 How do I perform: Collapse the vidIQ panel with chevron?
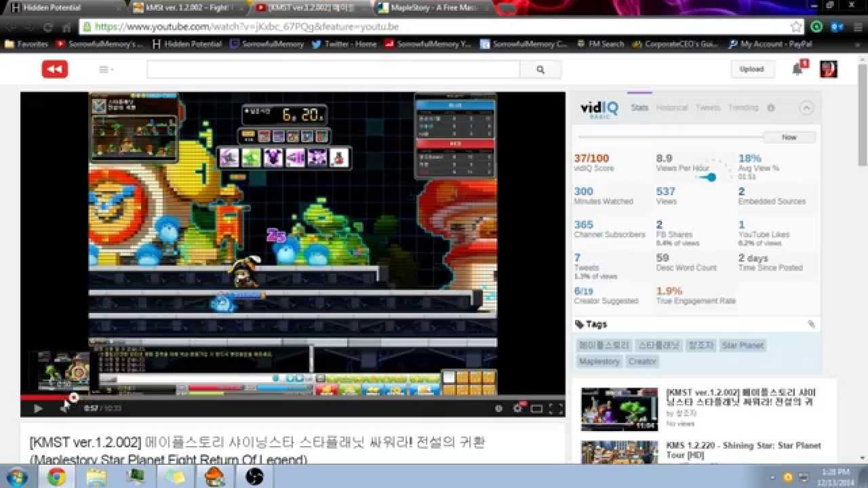pos(806,108)
